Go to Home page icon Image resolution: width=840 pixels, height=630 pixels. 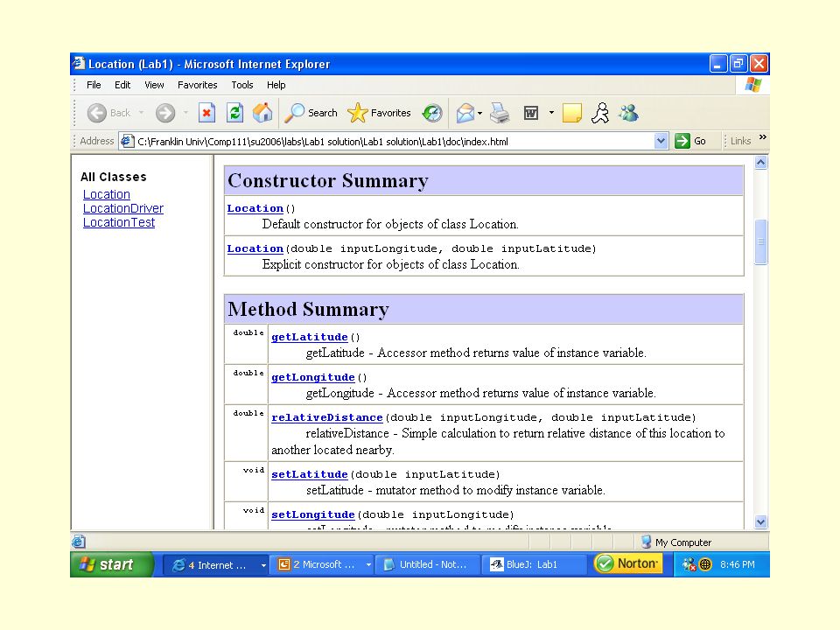pyautogui.click(x=262, y=113)
